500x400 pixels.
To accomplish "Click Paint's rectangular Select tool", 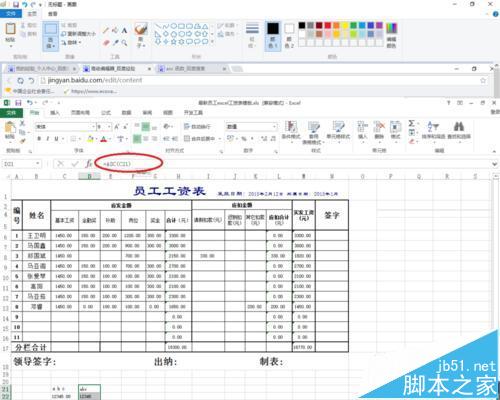I will tap(51, 29).
